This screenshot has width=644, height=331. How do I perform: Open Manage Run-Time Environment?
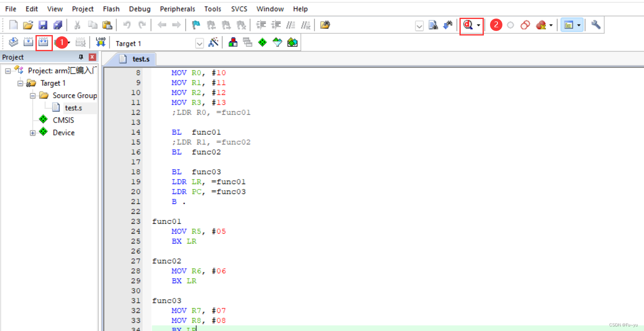[263, 42]
